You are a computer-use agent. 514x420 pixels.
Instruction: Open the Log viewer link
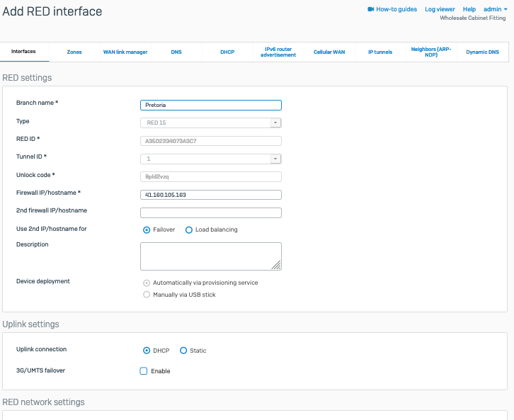point(440,9)
